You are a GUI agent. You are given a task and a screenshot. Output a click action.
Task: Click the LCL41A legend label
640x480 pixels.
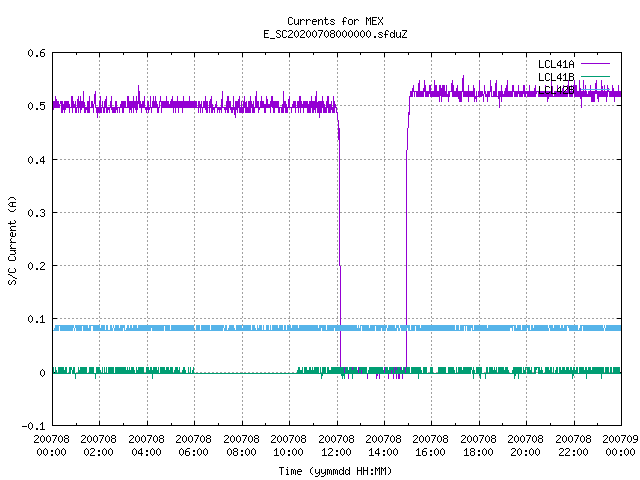tap(556, 64)
